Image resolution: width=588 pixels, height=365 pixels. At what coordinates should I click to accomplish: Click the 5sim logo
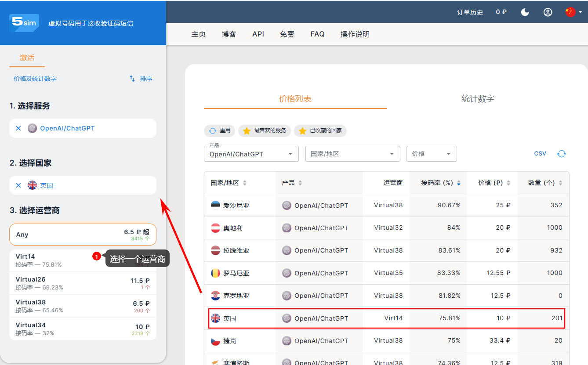click(24, 23)
